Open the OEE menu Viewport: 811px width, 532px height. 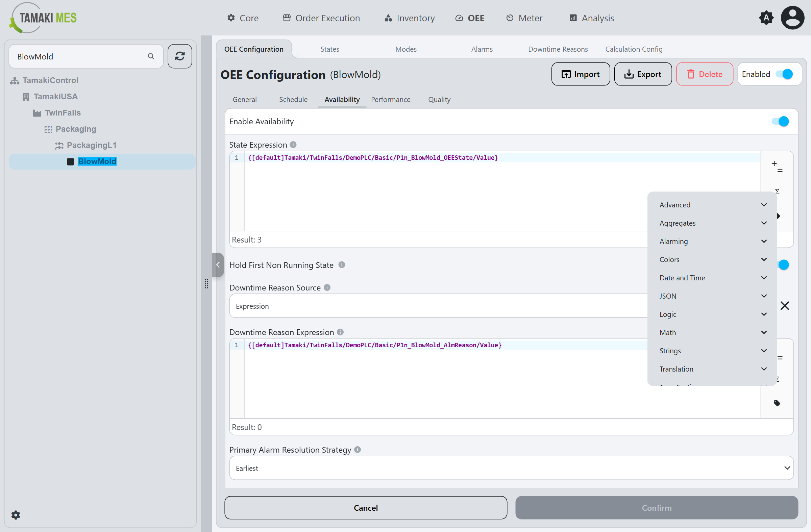470,18
